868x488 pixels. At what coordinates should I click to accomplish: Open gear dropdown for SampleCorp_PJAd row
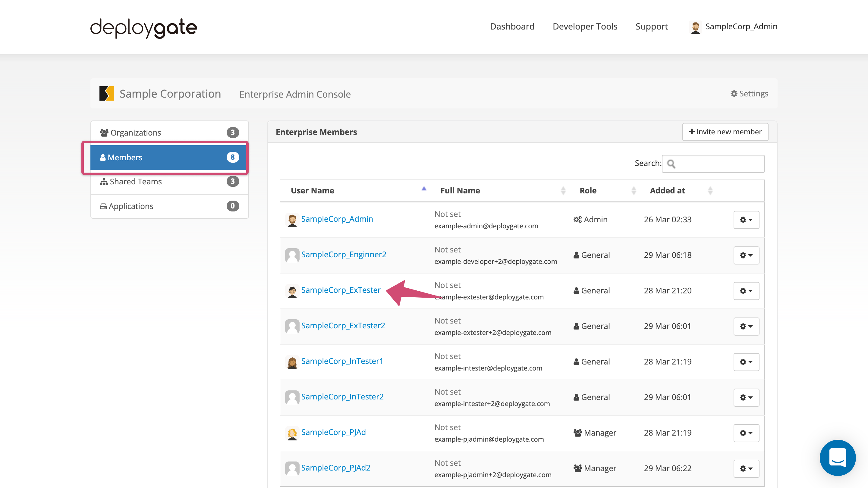[746, 433]
